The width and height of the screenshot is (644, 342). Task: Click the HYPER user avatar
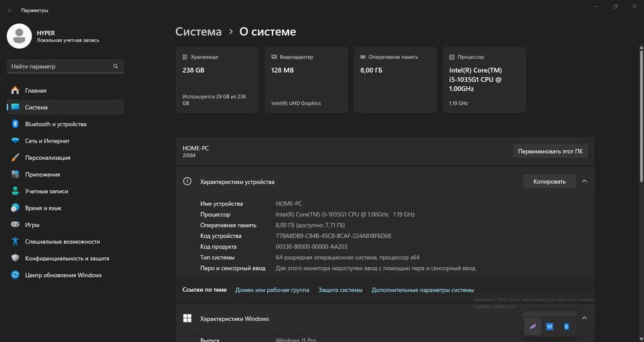click(x=19, y=35)
